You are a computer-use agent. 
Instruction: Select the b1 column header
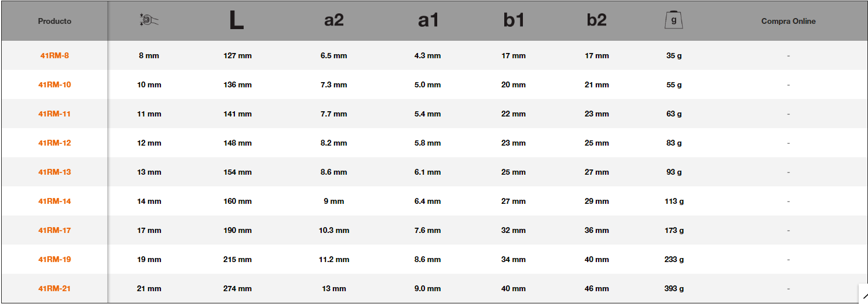pyautogui.click(x=514, y=21)
